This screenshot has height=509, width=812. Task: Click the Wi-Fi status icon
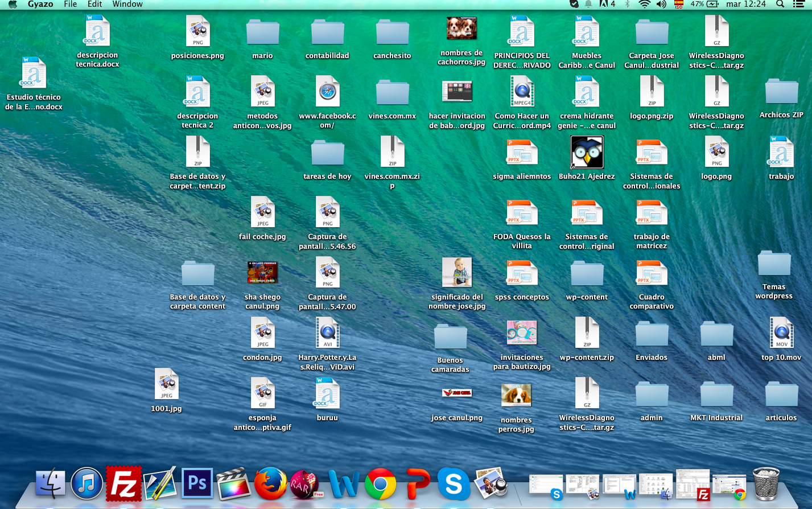pyautogui.click(x=644, y=4)
